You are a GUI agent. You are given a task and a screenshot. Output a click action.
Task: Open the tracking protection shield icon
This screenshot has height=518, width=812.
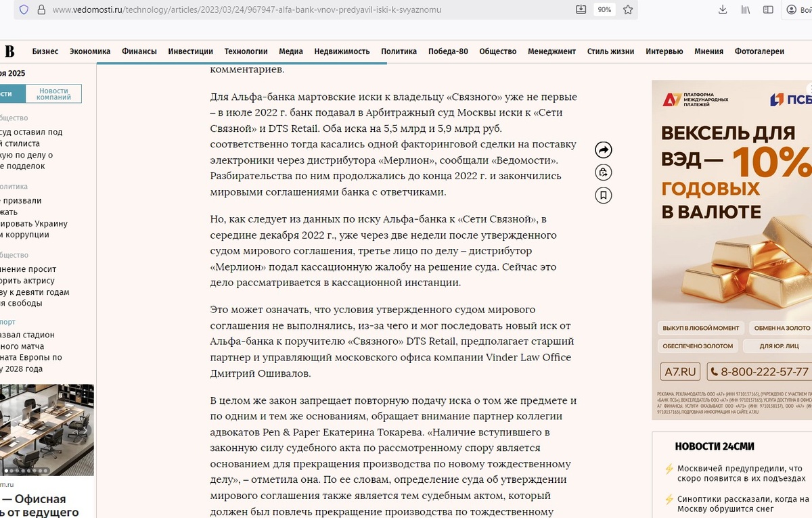(24, 9)
